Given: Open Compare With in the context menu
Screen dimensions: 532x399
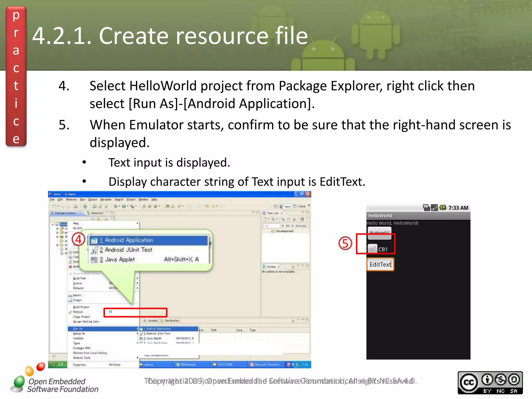Looking at the screenshot, I should click(x=103, y=348).
